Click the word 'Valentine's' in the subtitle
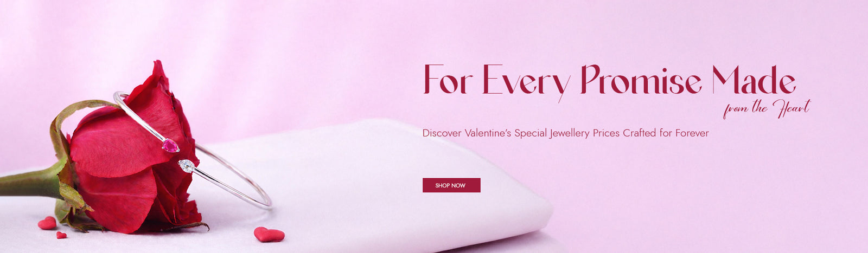 [x=488, y=133]
